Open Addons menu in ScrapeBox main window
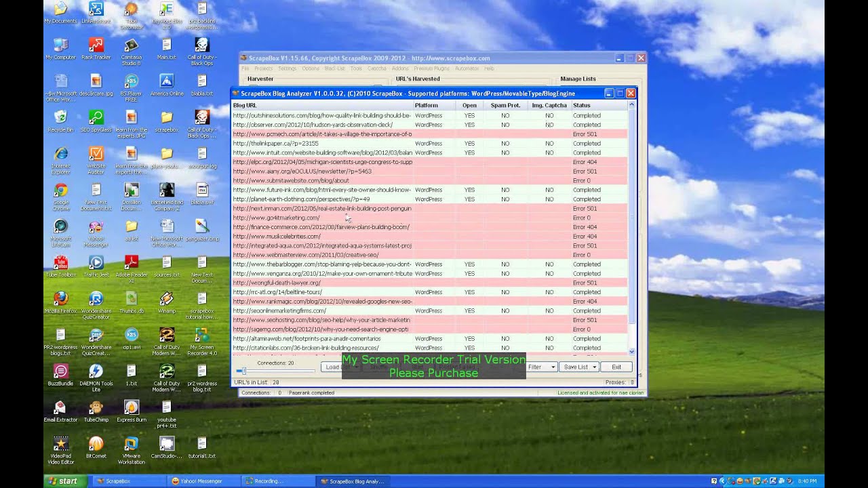This screenshot has width=868, height=488. (400, 68)
